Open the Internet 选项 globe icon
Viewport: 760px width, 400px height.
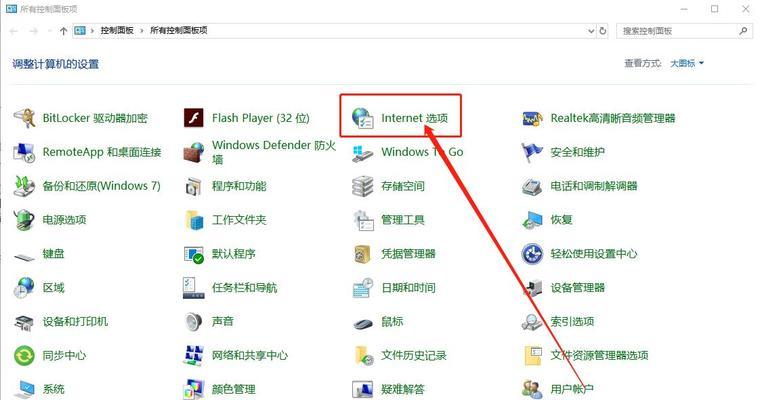click(363, 118)
